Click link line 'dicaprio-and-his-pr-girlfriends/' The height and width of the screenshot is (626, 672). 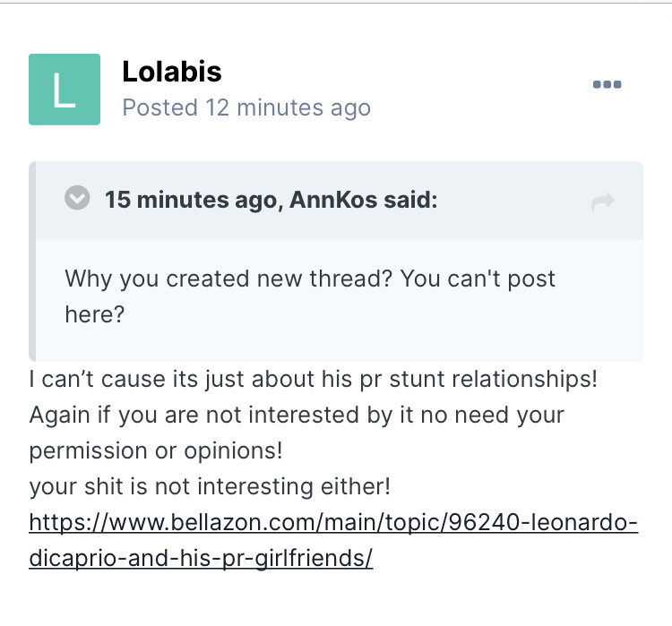[201, 558]
